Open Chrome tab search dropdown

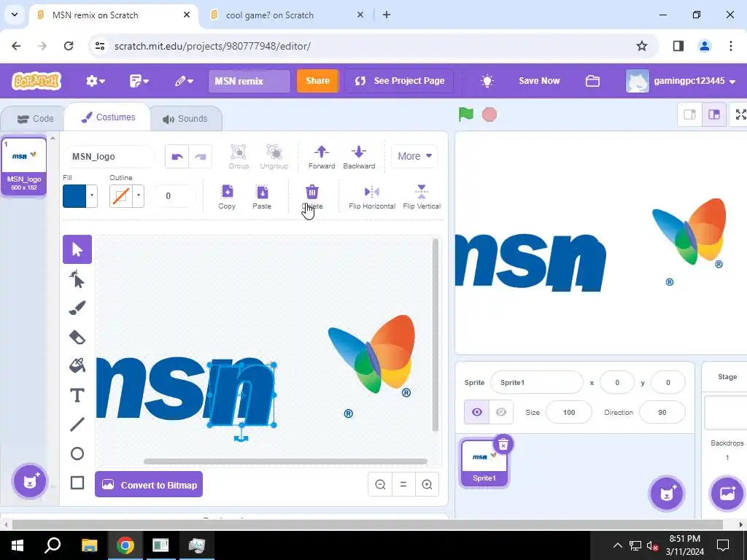15,15
